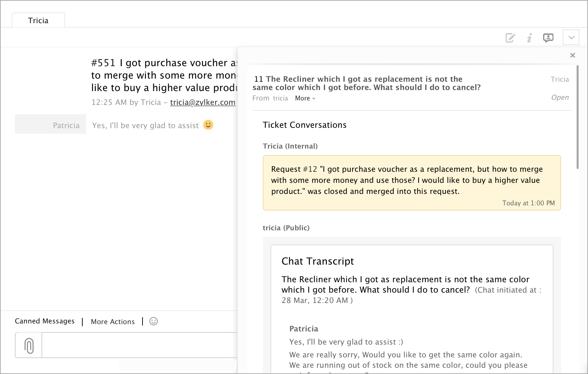
Task: Switch to the Tricia chat tab
Action: [x=38, y=20]
